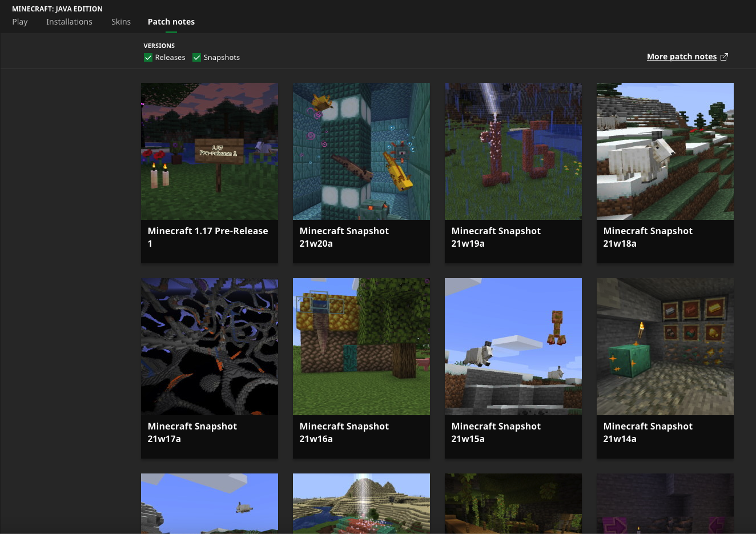Viewport: 756px width, 534px height.
Task: Select the Snapshot 21w16a thumbnail image
Action: (361, 347)
